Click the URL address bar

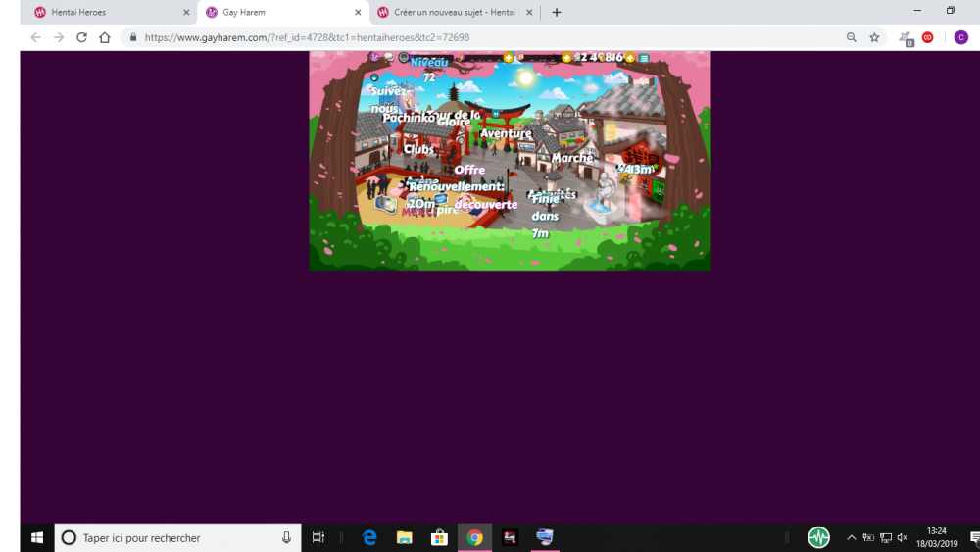(490, 37)
